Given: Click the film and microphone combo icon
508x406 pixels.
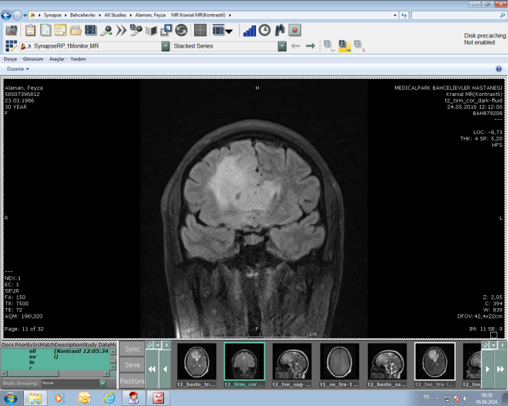Looking at the screenshot, I should 136,30.
